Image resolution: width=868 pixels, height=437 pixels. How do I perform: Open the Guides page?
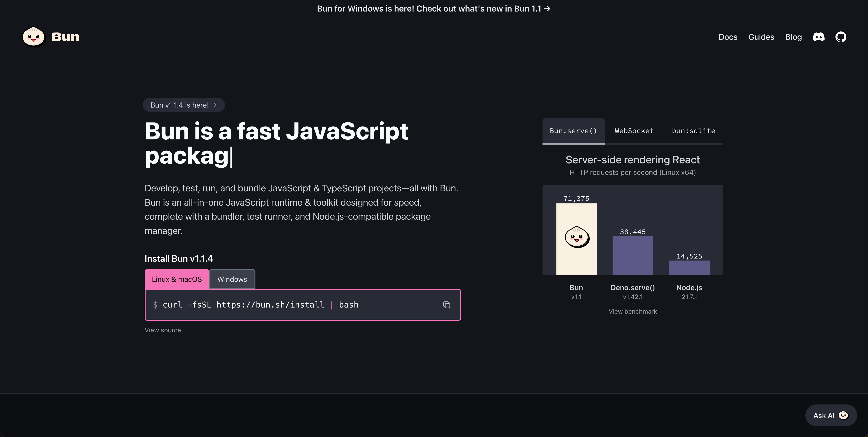click(761, 37)
